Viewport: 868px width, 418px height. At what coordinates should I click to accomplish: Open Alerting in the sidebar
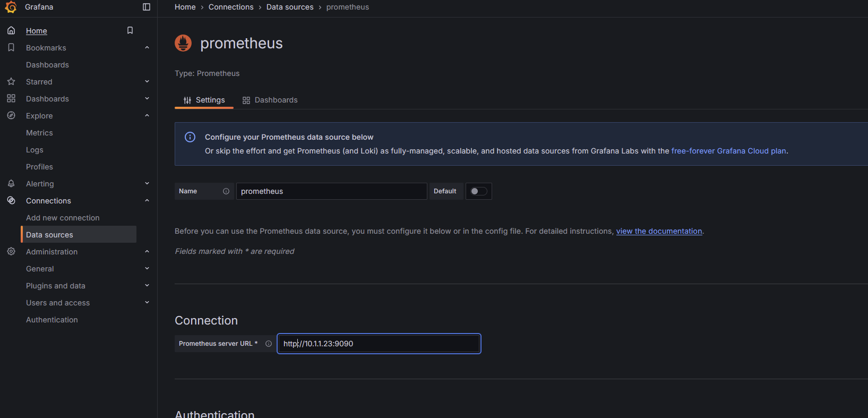coord(40,184)
